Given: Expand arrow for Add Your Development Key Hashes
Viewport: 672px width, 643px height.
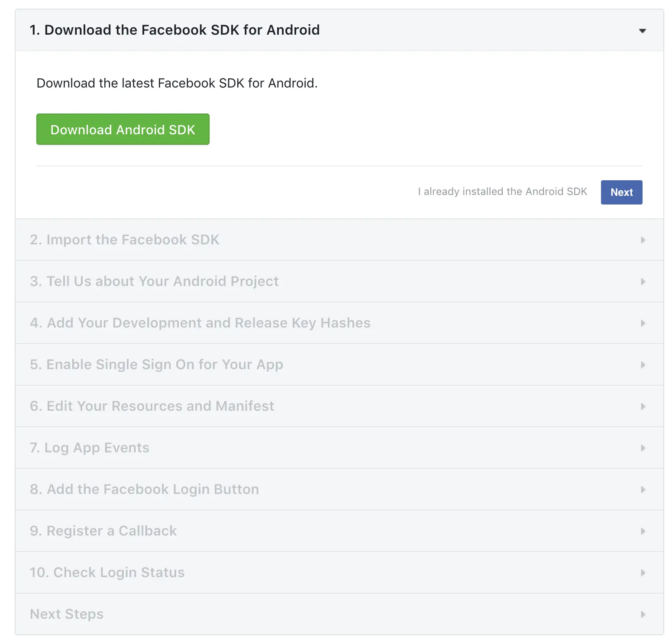Looking at the screenshot, I should 643,323.
